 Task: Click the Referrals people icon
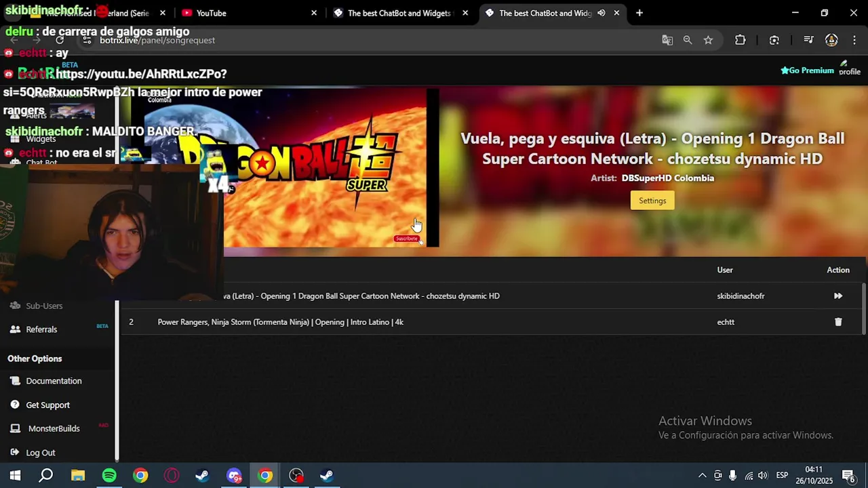tap(15, 329)
